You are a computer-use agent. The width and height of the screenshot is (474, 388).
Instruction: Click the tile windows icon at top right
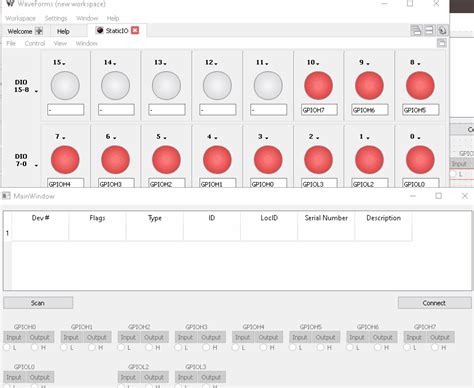pyautogui.click(x=429, y=31)
